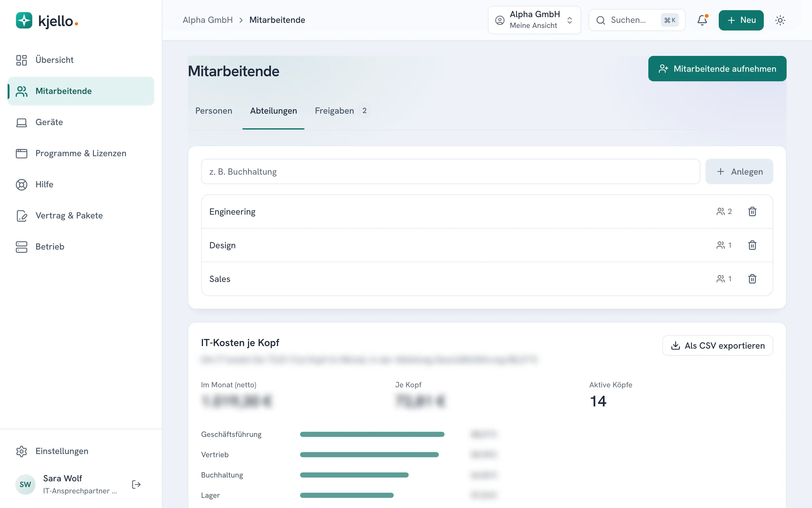Screen dimensions: 812x508
Task: Open Hilfe in the sidebar
Action: 81,184
